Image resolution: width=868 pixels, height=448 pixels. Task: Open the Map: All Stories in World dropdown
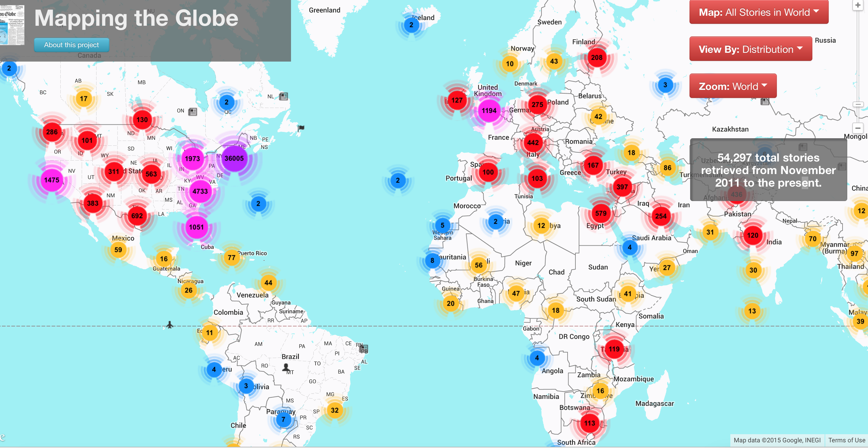pyautogui.click(x=759, y=13)
